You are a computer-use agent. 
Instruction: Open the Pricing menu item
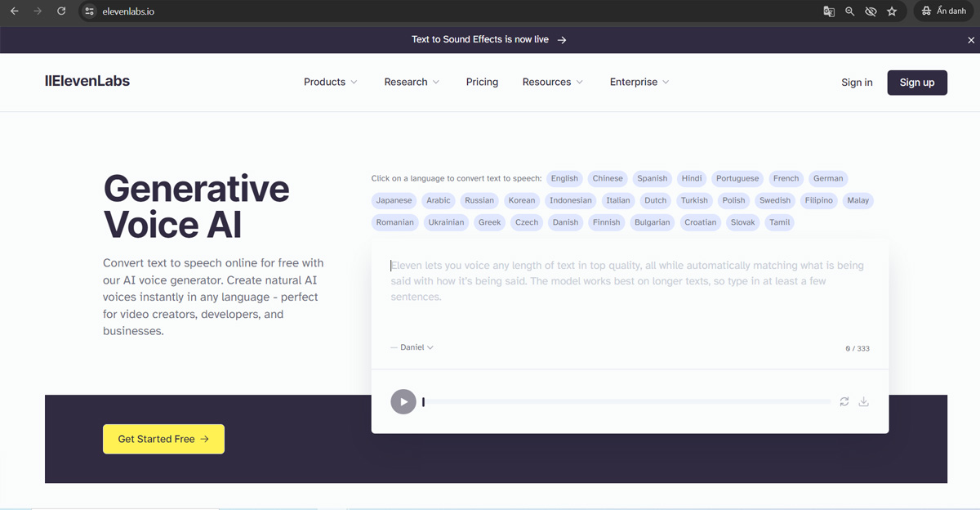(x=482, y=82)
